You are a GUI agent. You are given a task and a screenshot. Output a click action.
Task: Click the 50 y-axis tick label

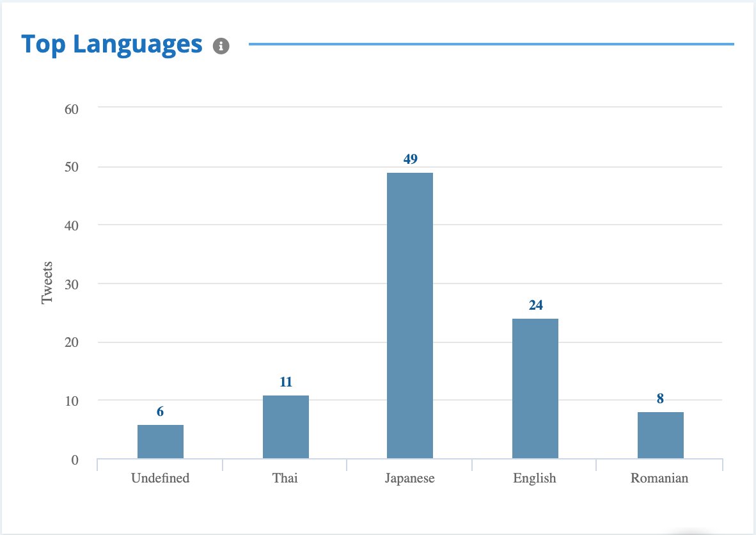72,168
